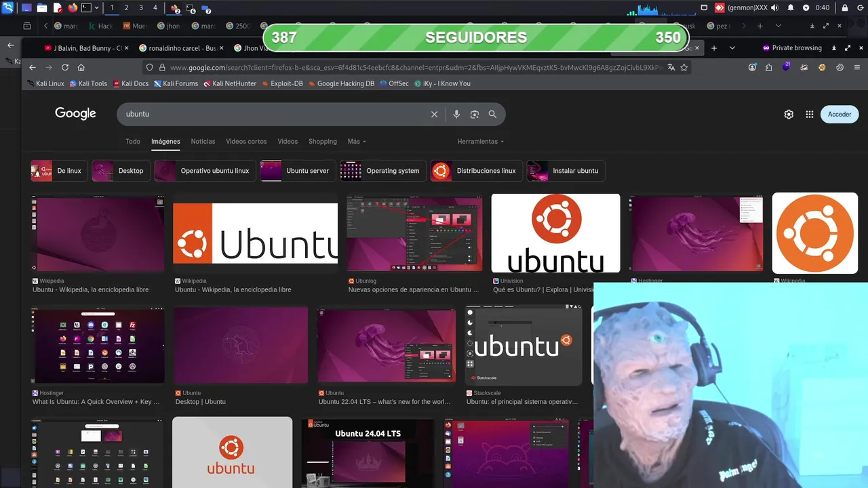Open the Firefox extensions puzzle icon
The width and height of the screenshot is (868, 488).
769,67
